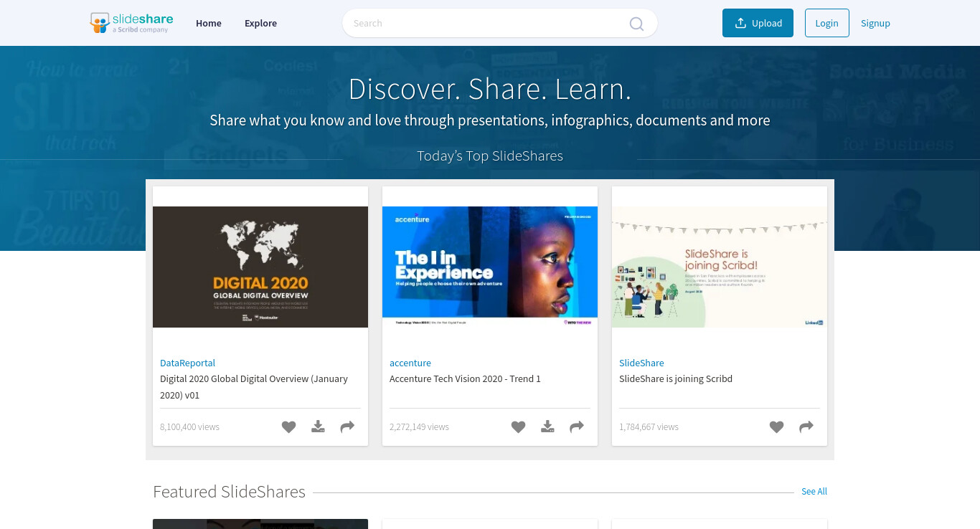The width and height of the screenshot is (980, 529).
Task: Open the Explore menu item
Action: (x=260, y=23)
